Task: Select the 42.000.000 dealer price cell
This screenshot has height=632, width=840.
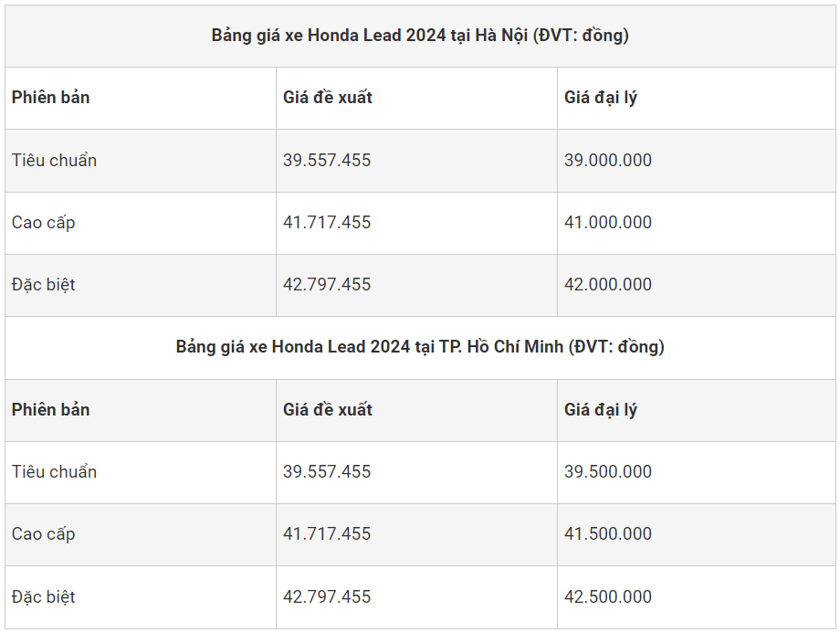Action: click(608, 284)
